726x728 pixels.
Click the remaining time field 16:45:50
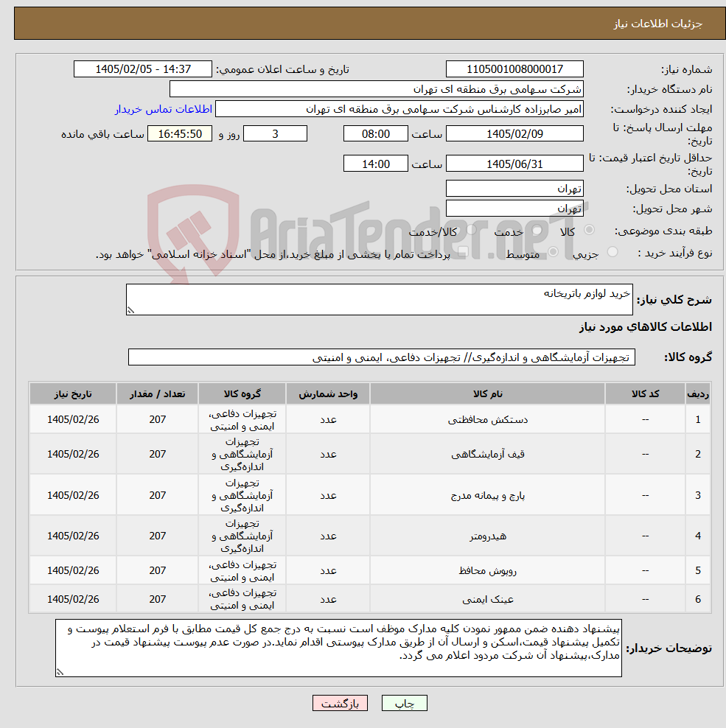click(180, 133)
